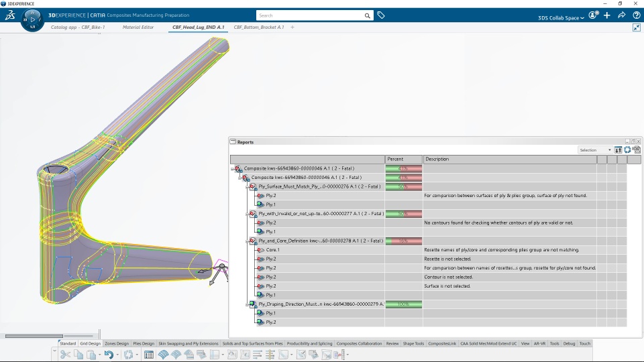Click the symmetric lines stacking icon
Viewport: 644px width, 362px height.
[x=270, y=355]
